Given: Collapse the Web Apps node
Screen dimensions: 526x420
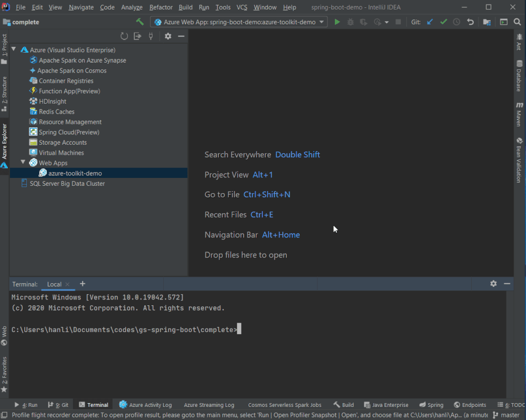Looking at the screenshot, I should (23, 162).
